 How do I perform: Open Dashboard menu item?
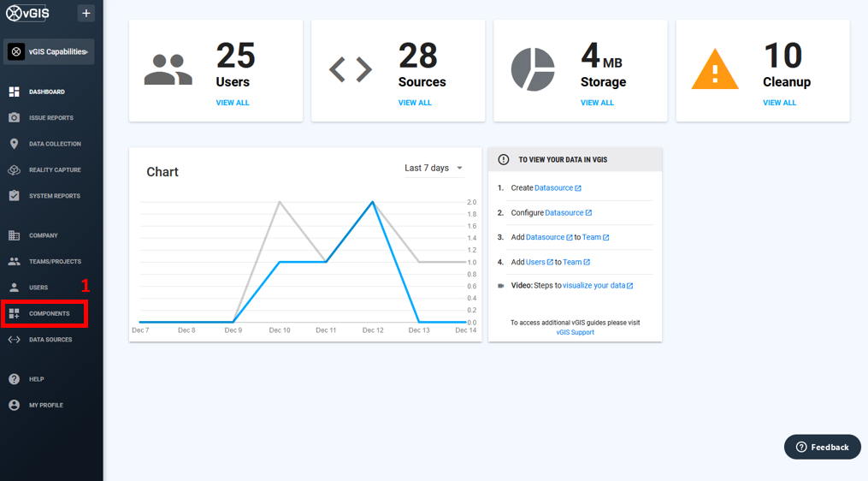point(47,92)
